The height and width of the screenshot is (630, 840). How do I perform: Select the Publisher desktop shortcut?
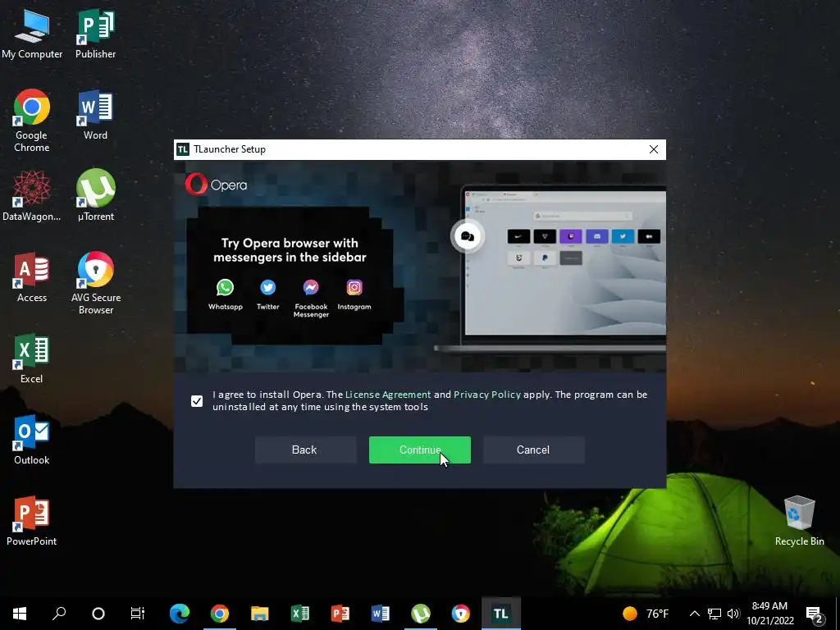pos(95,34)
